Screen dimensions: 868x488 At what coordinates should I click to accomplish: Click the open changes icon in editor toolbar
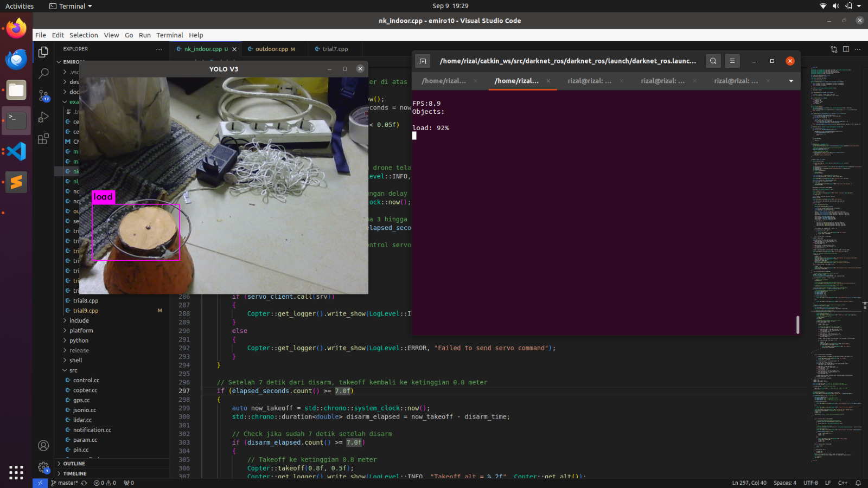click(x=834, y=49)
